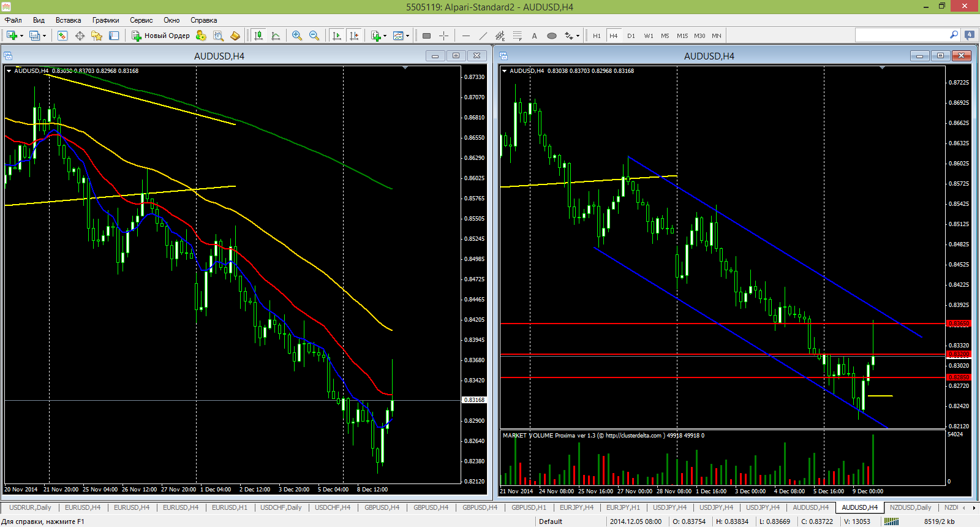Switch chart type to Candlesticks

coord(258,36)
